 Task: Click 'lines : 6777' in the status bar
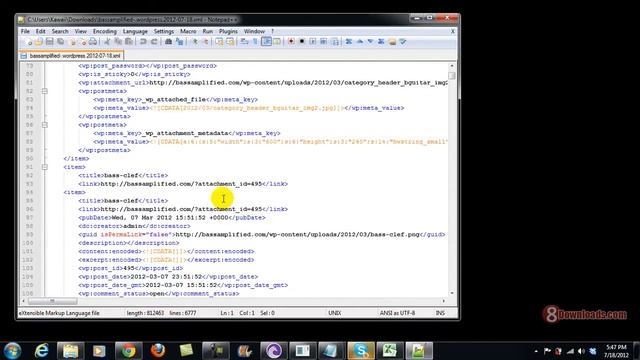tap(183, 313)
